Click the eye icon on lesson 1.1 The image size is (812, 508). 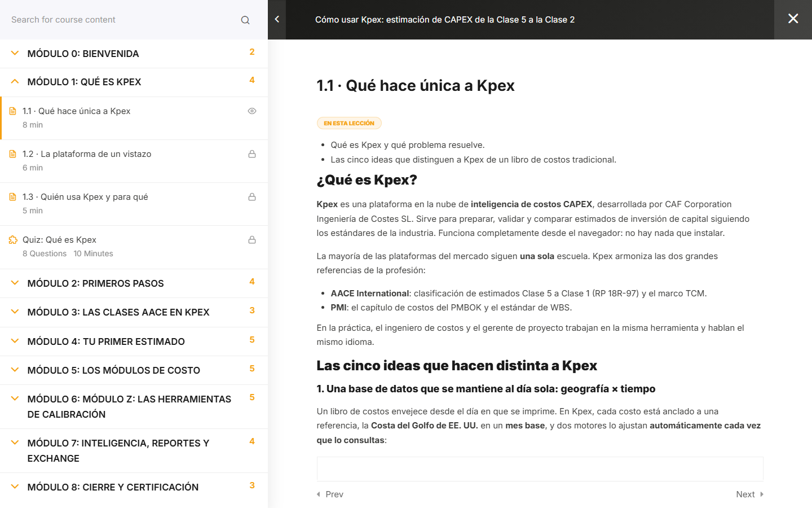coord(252,111)
